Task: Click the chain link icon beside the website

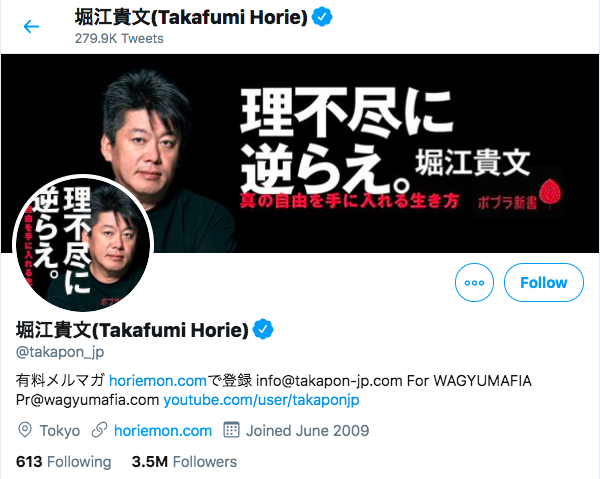Action: click(x=99, y=430)
